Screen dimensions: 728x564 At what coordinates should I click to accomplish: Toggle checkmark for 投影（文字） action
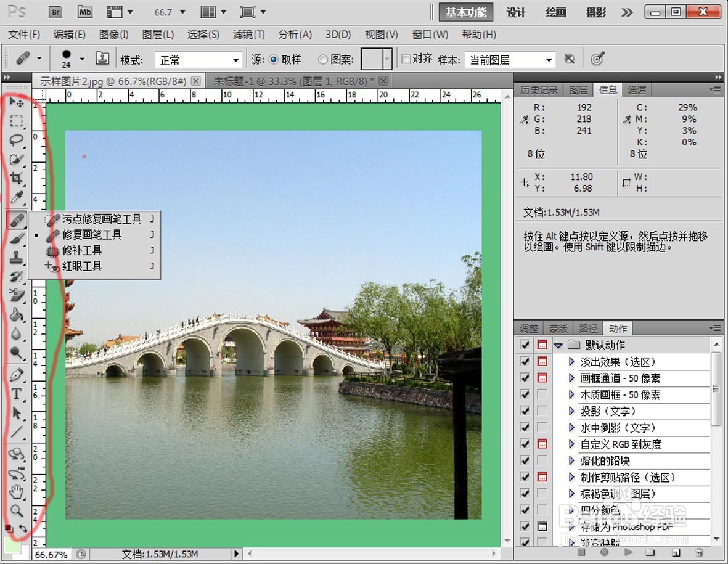tap(525, 411)
